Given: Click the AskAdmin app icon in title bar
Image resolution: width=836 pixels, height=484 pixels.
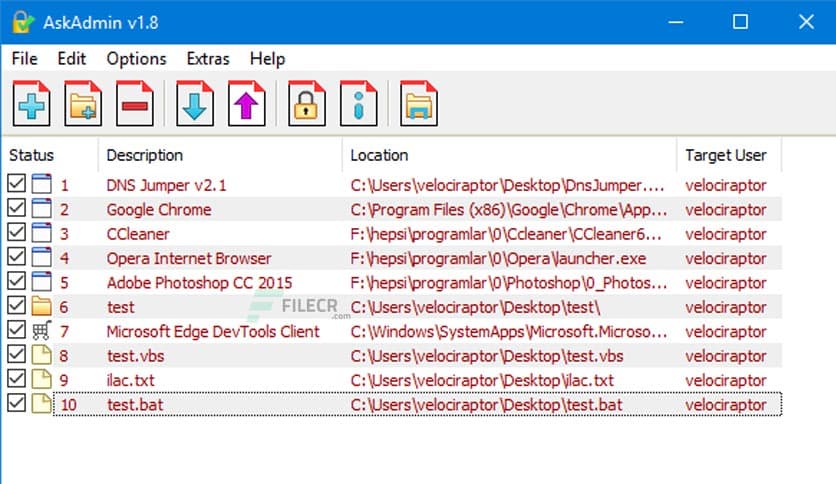Looking at the screenshot, I should [23, 22].
